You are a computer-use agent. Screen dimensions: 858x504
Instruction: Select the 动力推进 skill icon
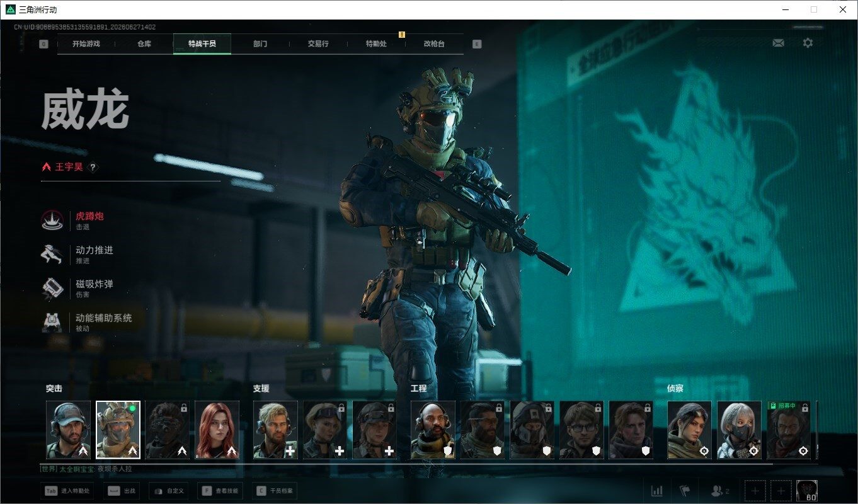tap(52, 254)
